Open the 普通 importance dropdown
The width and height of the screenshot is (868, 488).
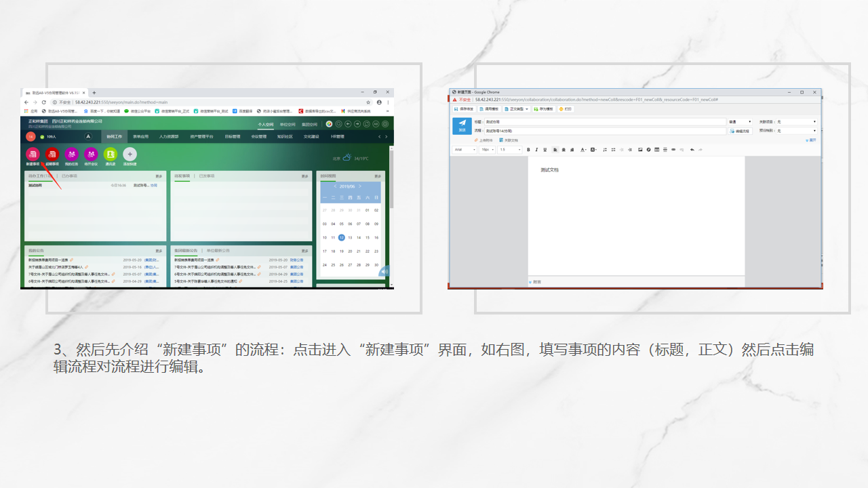tap(740, 122)
